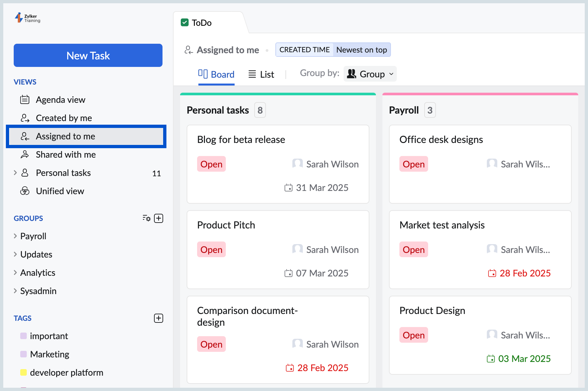Click the developer platform yellow swatch
588x391 pixels.
(x=23, y=372)
